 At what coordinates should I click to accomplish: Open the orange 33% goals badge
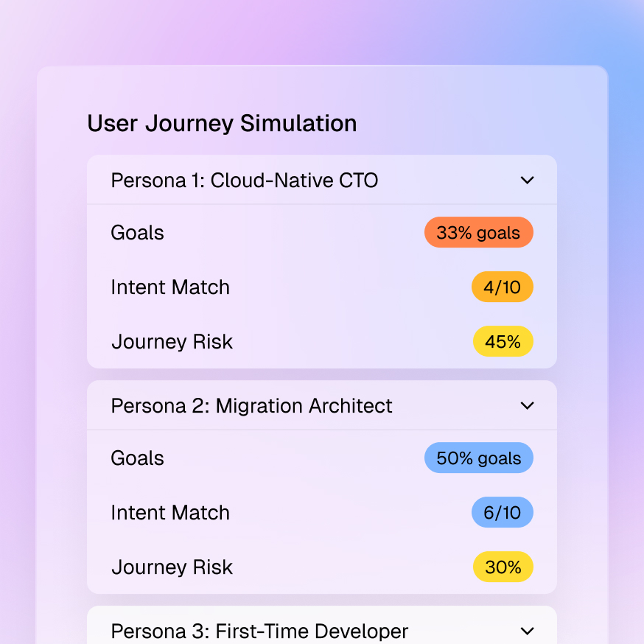point(478,232)
